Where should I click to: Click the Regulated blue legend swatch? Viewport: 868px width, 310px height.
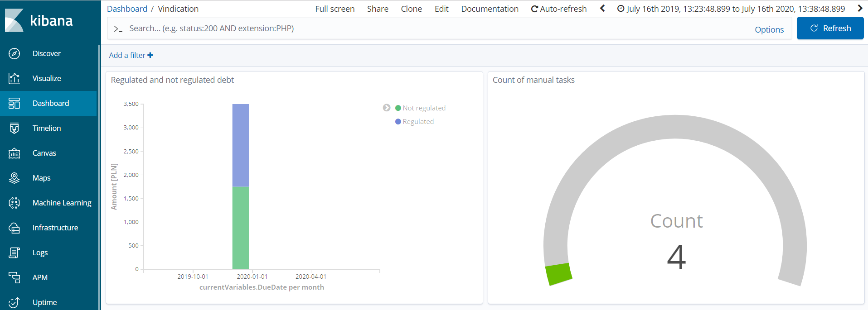pyautogui.click(x=398, y=121)
